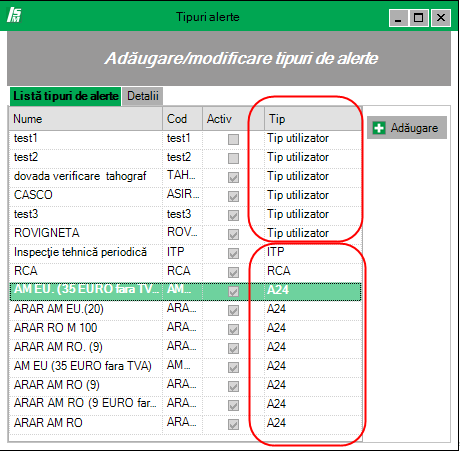Screen dimensions: 460x451
Task: Toggle the Activ checkbox for CASCO row
Action: point(233,196)
